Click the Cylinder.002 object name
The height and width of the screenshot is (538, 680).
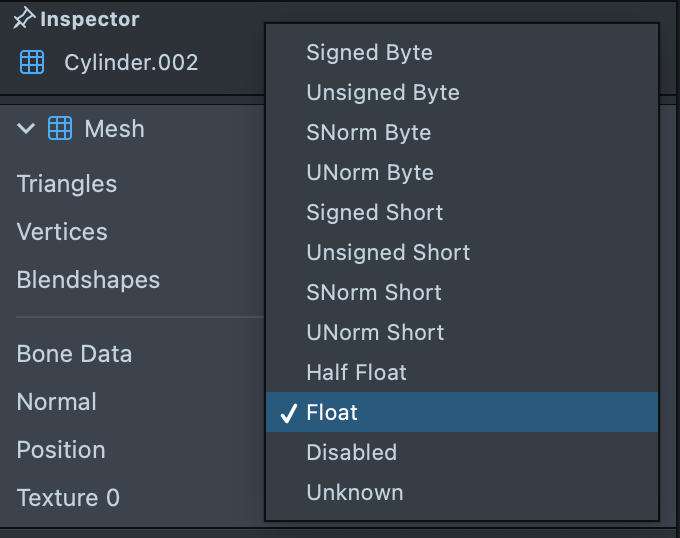131,62
